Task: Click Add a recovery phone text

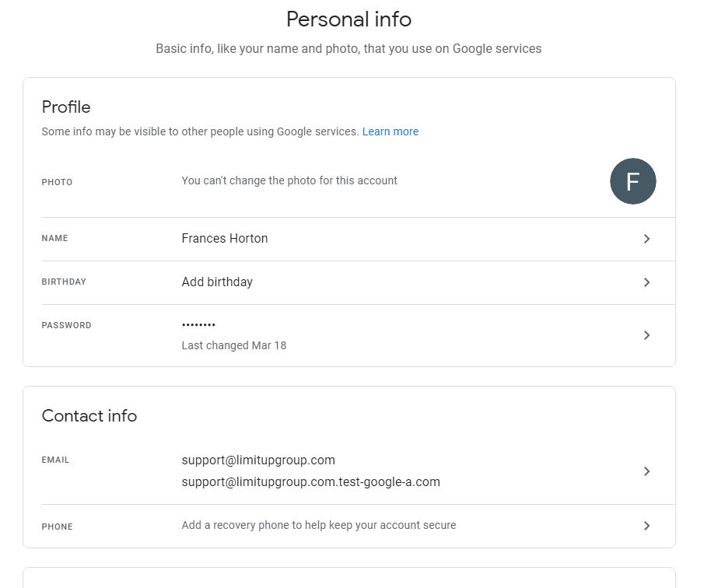Action: (318, 525)
